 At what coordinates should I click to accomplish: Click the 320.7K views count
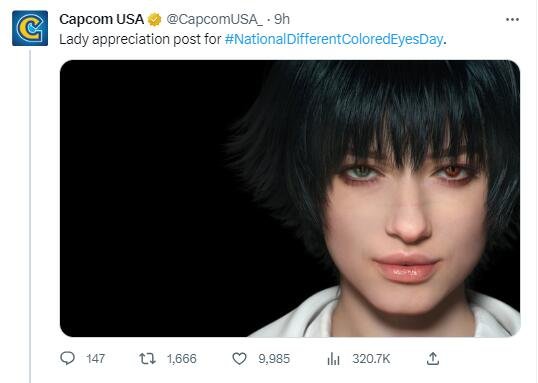pyautogui.click(x=371, y=359)
